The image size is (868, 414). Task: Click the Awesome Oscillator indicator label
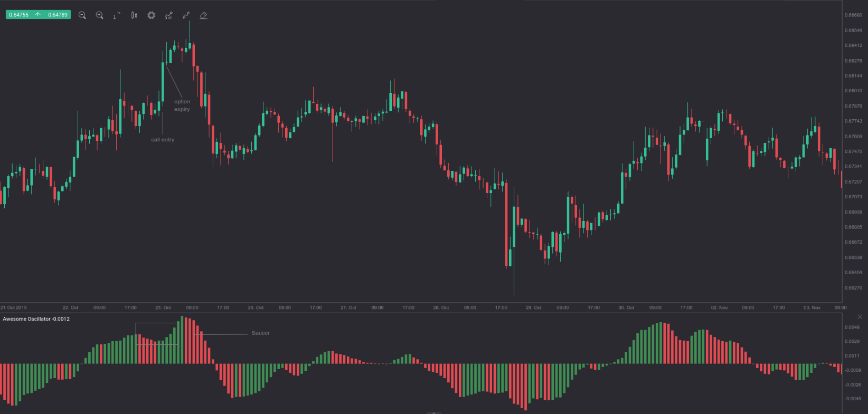(x=36, y=319)
